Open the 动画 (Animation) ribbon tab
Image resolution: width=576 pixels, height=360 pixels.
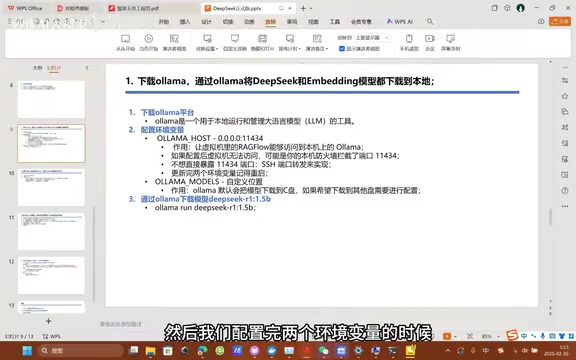(x=249, y=22)
